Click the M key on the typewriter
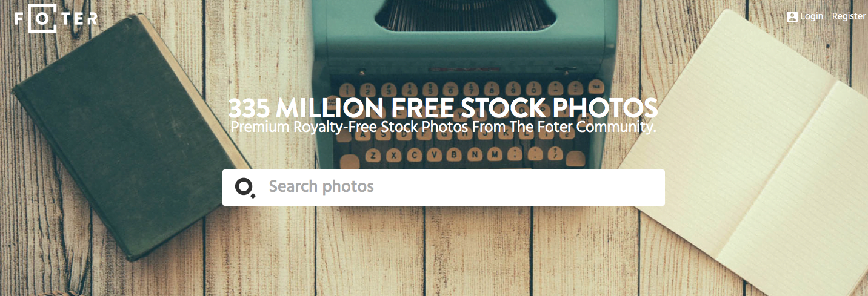 495,154
